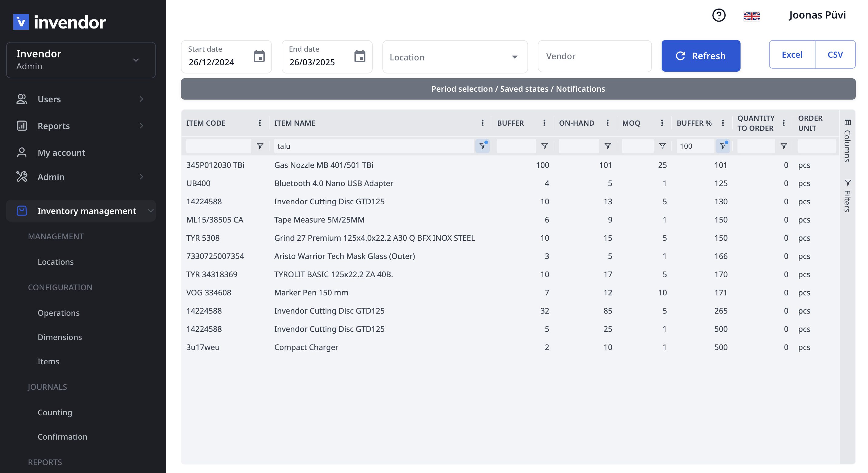Viewport: 868px width, 473px height.
Task: Click the Buffer column filter funnel icon
Action: [544, 146]
